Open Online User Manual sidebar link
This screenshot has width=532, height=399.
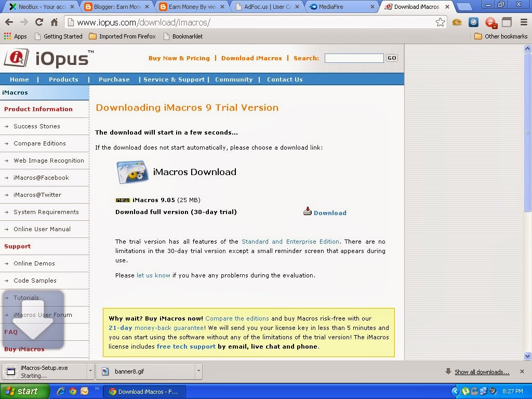pyautogui.click(x=42, y=229)
